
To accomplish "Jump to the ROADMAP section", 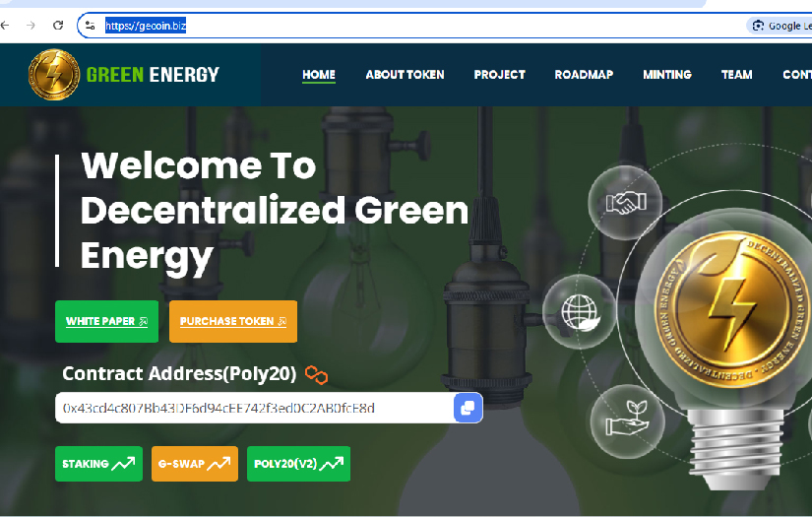I will [x=584, y=75].
